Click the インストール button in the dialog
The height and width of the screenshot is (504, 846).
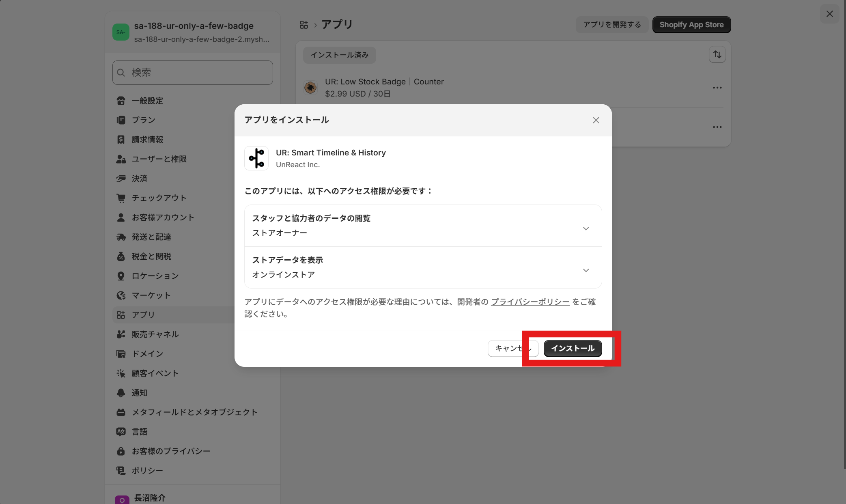click(x=573, y=348)
